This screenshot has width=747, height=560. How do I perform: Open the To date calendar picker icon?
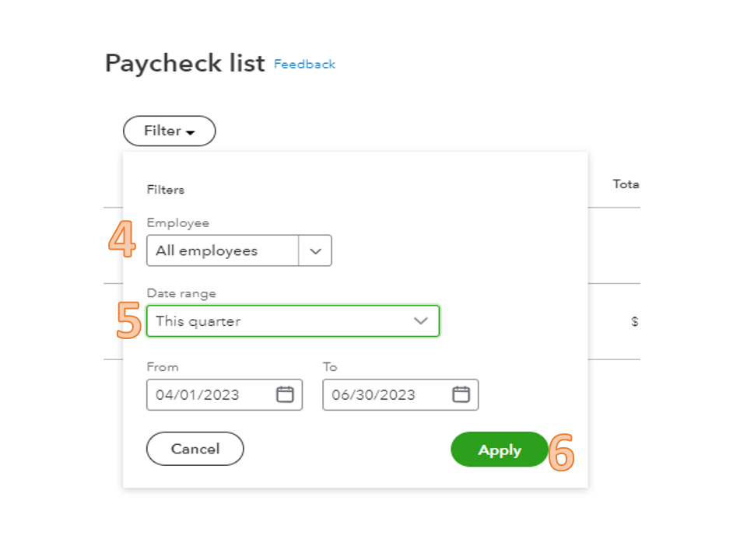pos(461,394)
